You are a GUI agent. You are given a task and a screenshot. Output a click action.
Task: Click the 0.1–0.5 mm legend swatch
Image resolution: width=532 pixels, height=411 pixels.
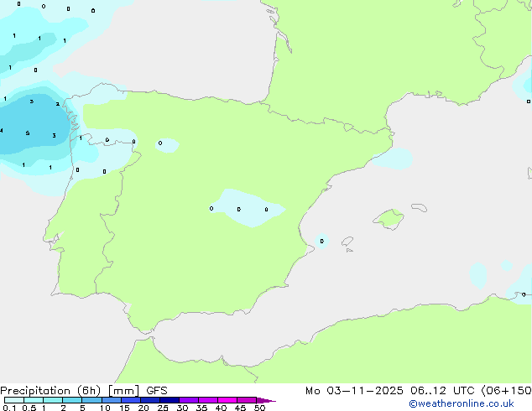[14, 400]
